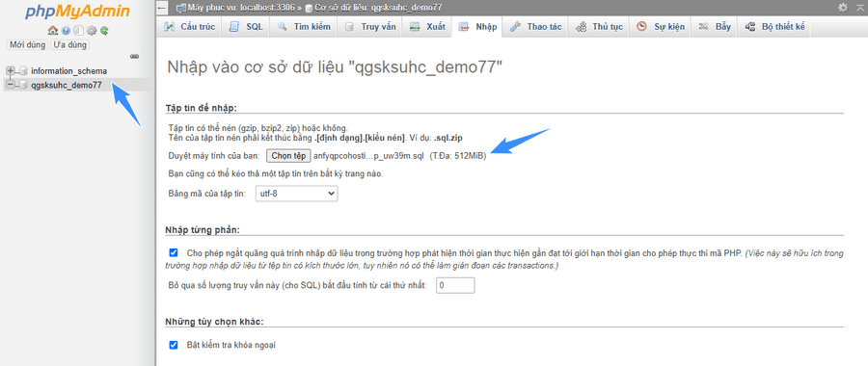The height and width of the screenshot is (366, 868).
Task: Open the Tìm kiếm tab
Action: pyautogui.click(x=304, y=27)
